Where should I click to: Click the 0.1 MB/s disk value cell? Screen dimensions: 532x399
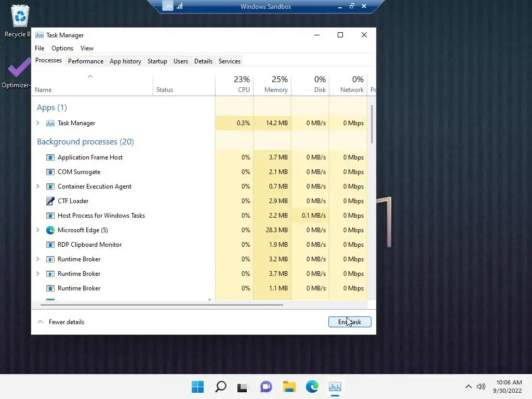[311, 216]
